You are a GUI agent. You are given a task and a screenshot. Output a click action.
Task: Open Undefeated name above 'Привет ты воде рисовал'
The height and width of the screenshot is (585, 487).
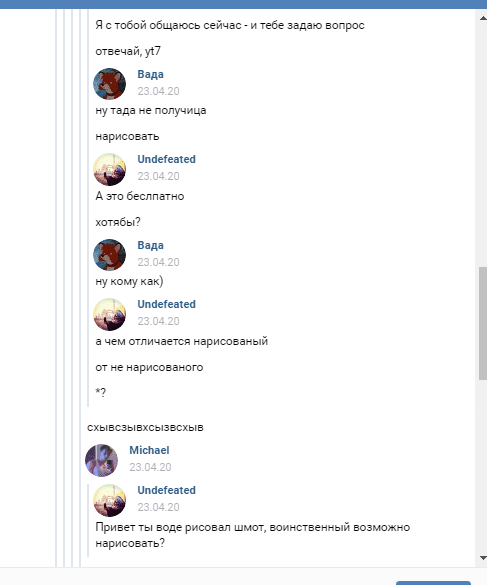pyautogui.click(x=166, y=490)
